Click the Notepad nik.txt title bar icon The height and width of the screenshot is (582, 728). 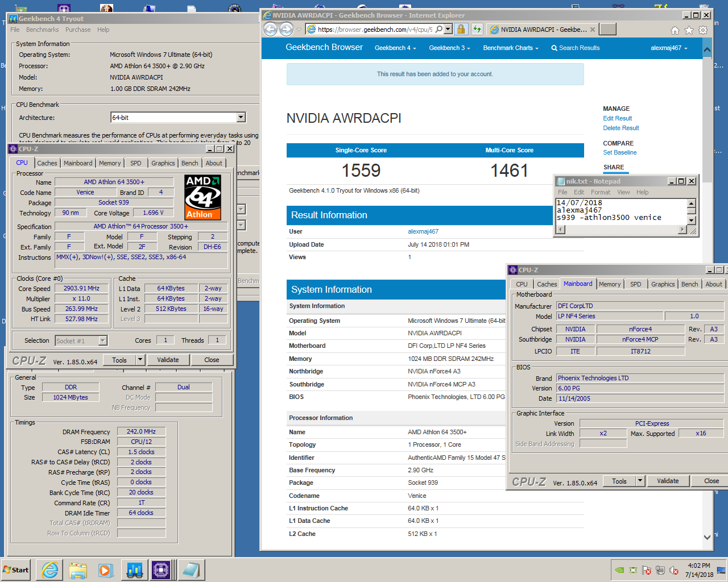[561, 181]
